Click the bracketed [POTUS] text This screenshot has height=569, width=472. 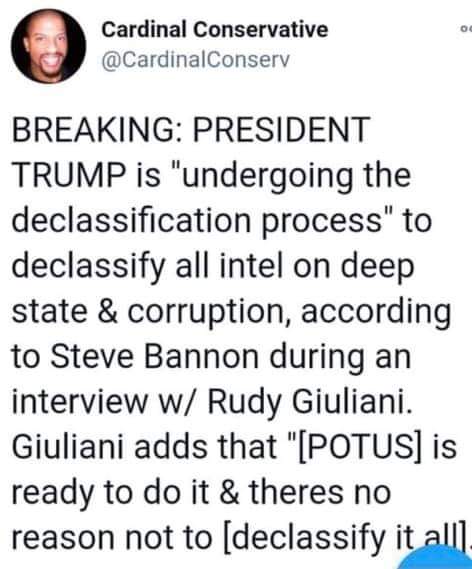click(x=360, y=447)
